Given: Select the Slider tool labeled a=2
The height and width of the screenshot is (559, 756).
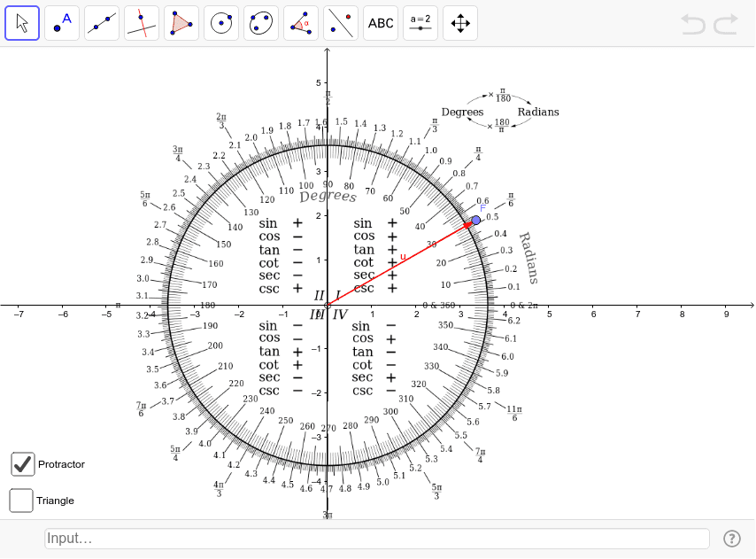Looking at the screenshot, I should [x=420, y=22].
